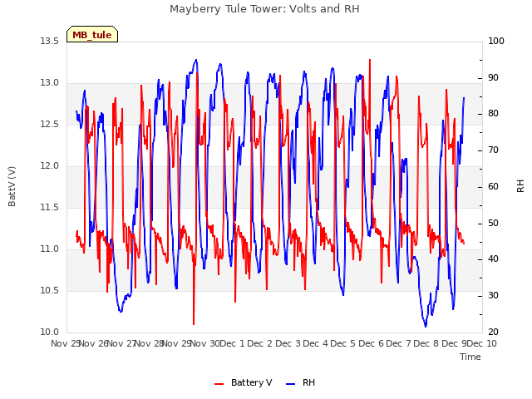Click the 13.5 left axis tick label
The height and width of the screenshot is (399, 532).
click(x=50, y=41)
